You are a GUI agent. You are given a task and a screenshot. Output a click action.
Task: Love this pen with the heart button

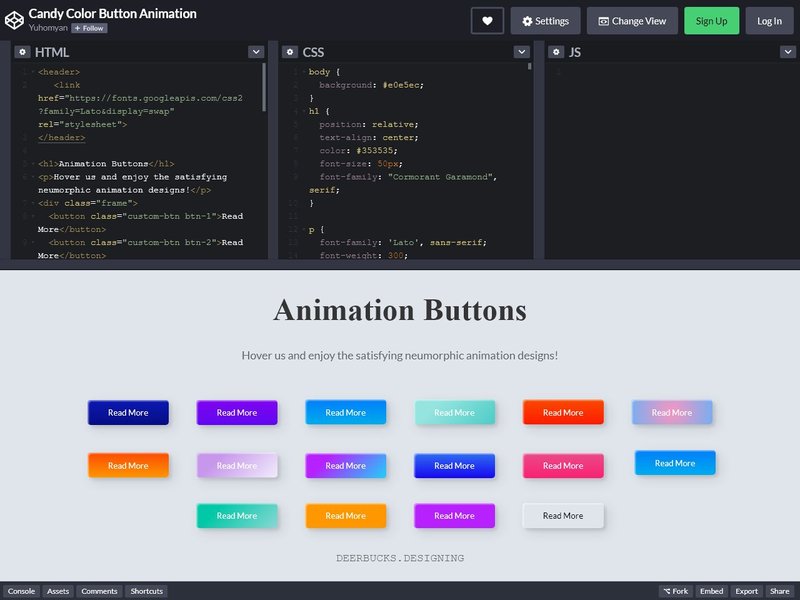[487, 21]
